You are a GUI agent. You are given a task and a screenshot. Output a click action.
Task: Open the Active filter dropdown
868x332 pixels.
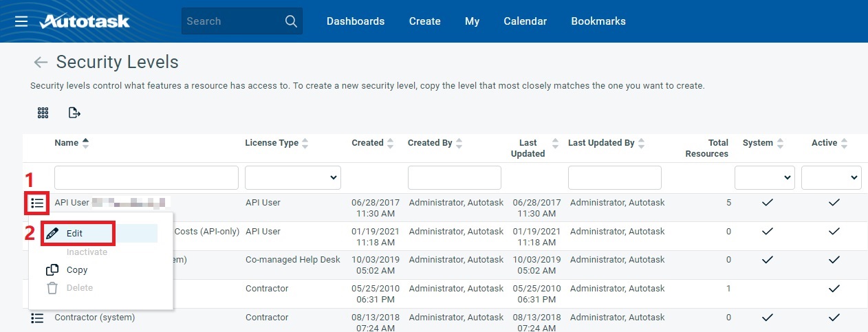(831, 177)
